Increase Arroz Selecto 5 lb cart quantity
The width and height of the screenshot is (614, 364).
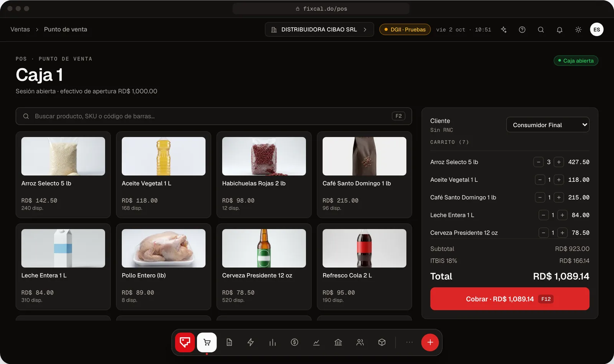click(x=559, y=162)
